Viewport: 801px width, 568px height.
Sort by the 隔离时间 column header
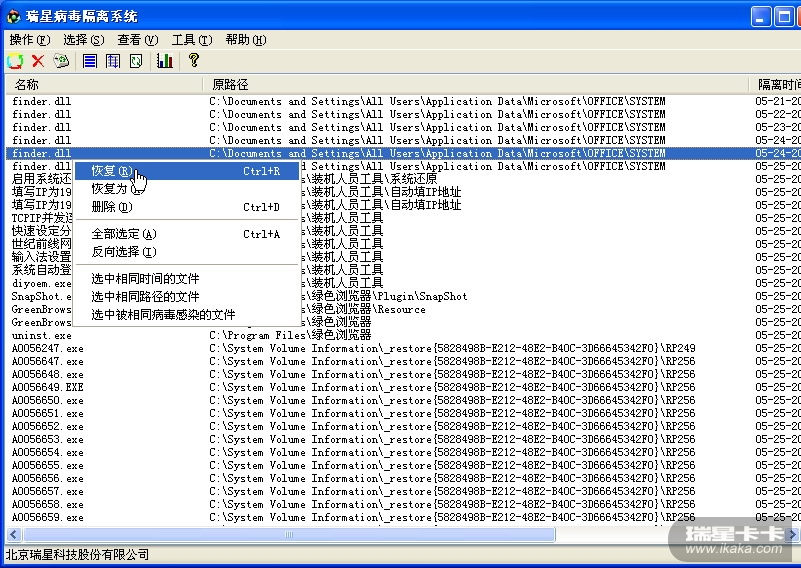775,84
